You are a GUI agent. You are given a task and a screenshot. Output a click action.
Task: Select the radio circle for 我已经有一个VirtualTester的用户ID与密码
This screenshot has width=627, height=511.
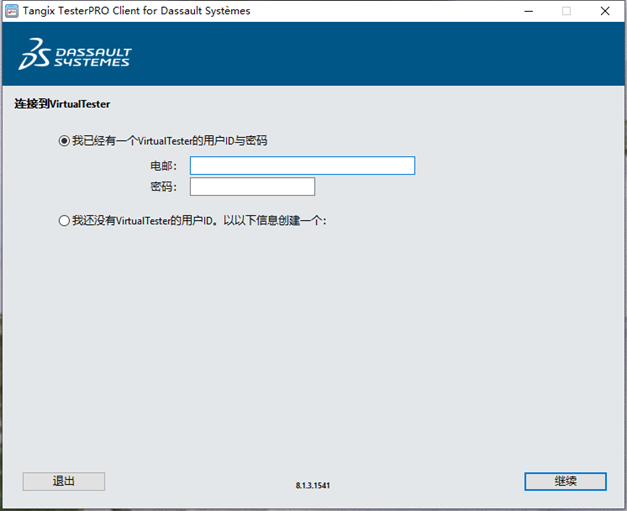coord(65,141)
